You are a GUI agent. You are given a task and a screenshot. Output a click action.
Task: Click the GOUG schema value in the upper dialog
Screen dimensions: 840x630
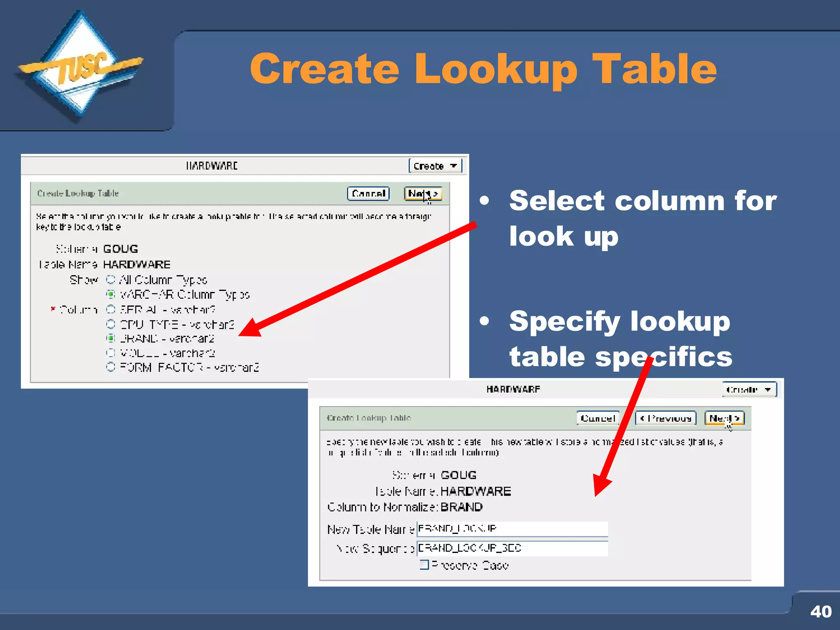pos(121,249)
